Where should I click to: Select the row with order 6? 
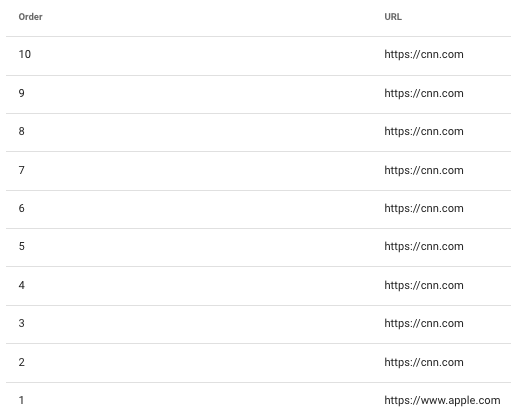[258, 209]
